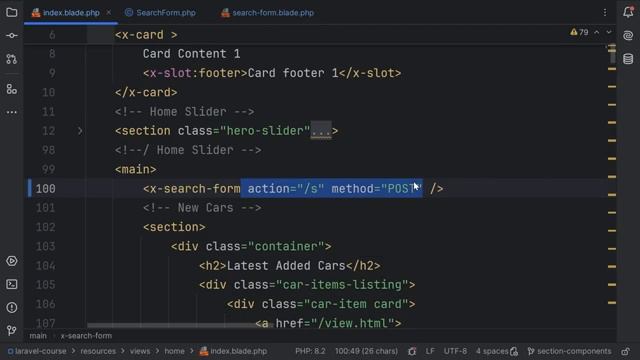640x360 pixels.
Task: Open the AI Assistant spiral icon
Action: point(628,36)
